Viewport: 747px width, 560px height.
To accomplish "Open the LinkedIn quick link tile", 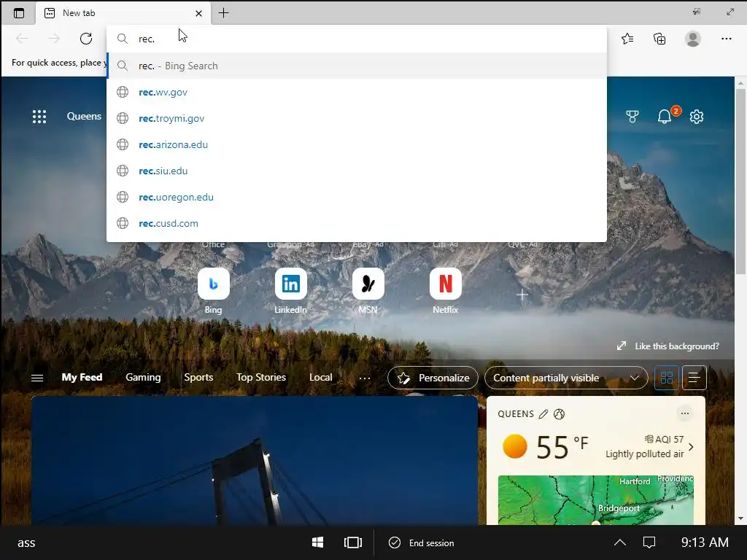I will point(290,284).
